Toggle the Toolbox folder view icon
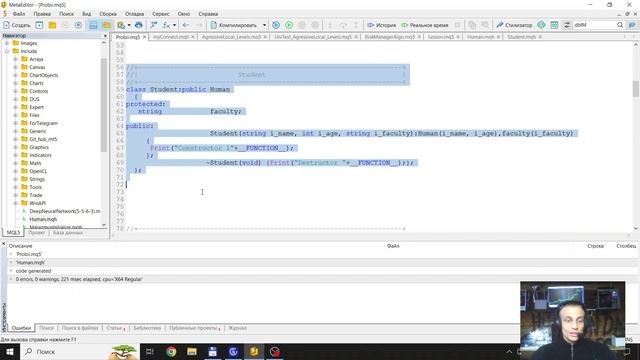640x360 pixels. (107, 25)
